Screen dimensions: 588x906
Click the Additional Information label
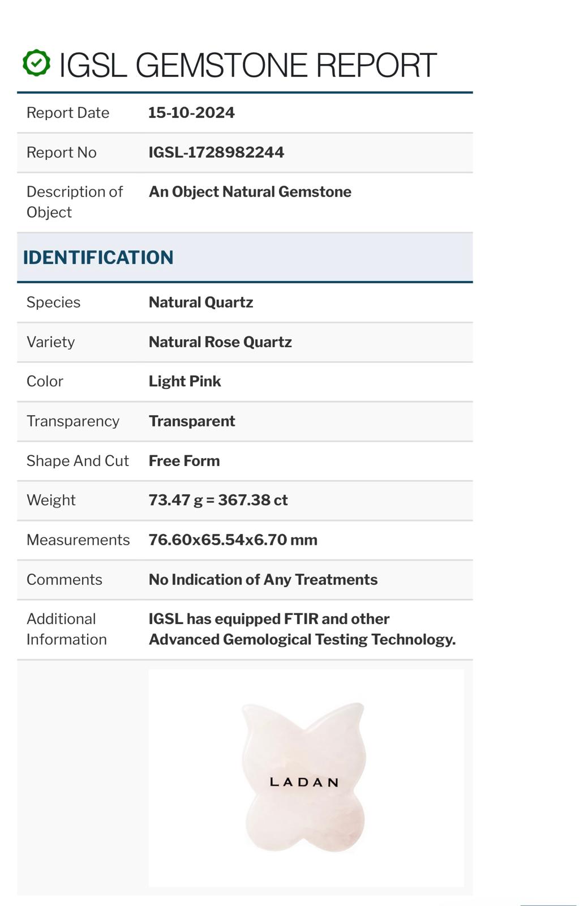[66, 629]
